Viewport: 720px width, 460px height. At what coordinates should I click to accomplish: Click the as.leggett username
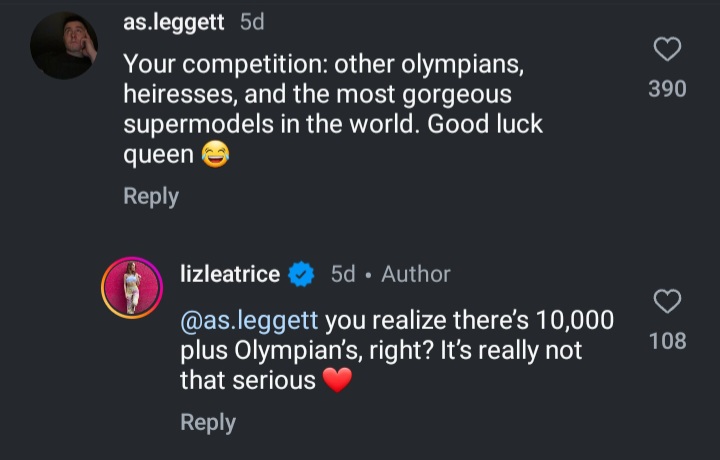pyautogui.click(x=173, y=22)
